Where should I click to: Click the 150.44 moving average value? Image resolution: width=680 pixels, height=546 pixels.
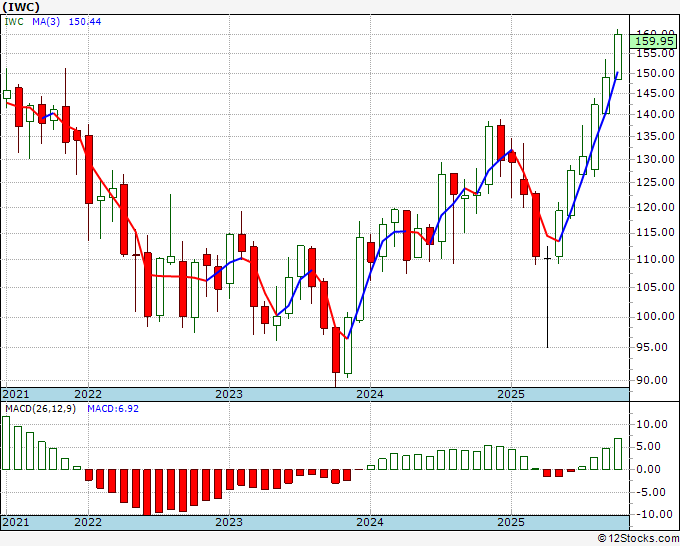[85, 21]
